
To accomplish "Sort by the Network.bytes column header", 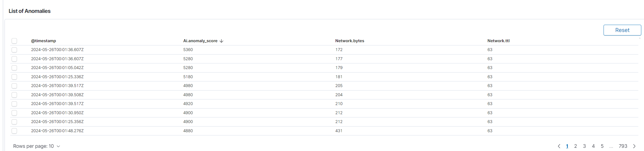I will tap(350, 41).
